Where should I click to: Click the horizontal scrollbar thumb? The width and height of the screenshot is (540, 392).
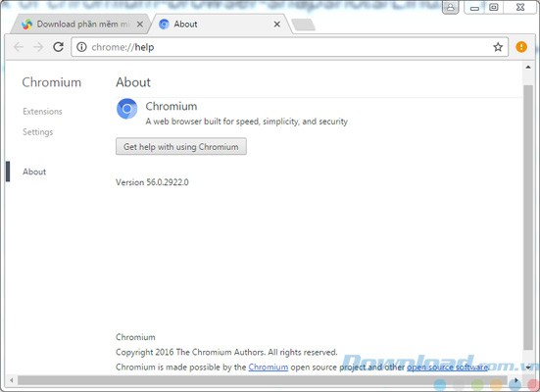point(263,380)
